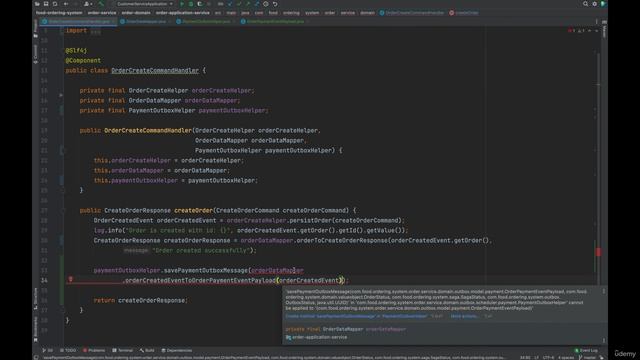640x360 pixels.
Task: Click 'return createOrderResponse;' statement
Action: click(x=140, y=300)
